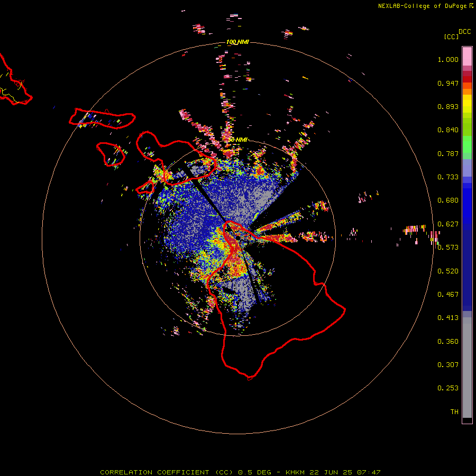Select the 0.307 legend value
This screenshot has width=476, height=476.
tap(448, 365)
